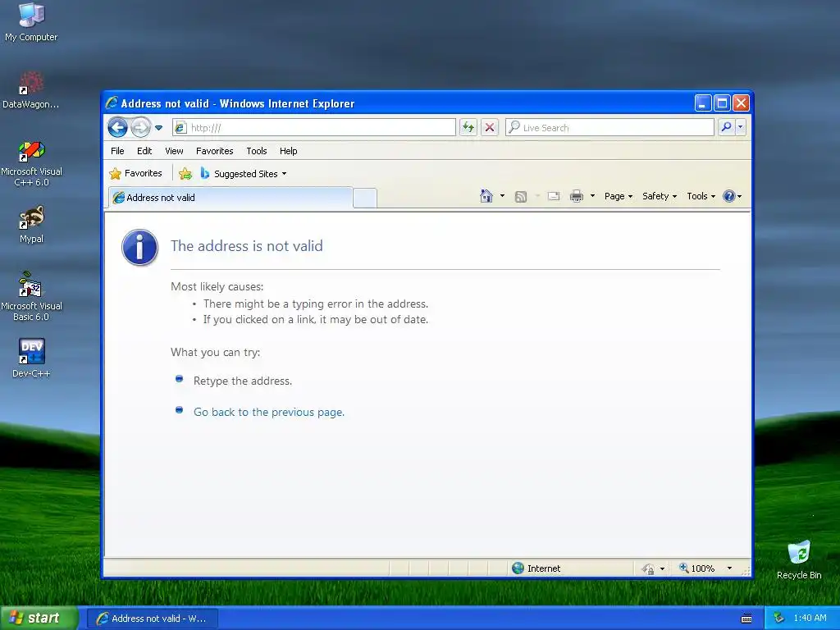840x630 pixels.
Task: Open the Print dropdown arrow
Action: (x=592, y=196)
